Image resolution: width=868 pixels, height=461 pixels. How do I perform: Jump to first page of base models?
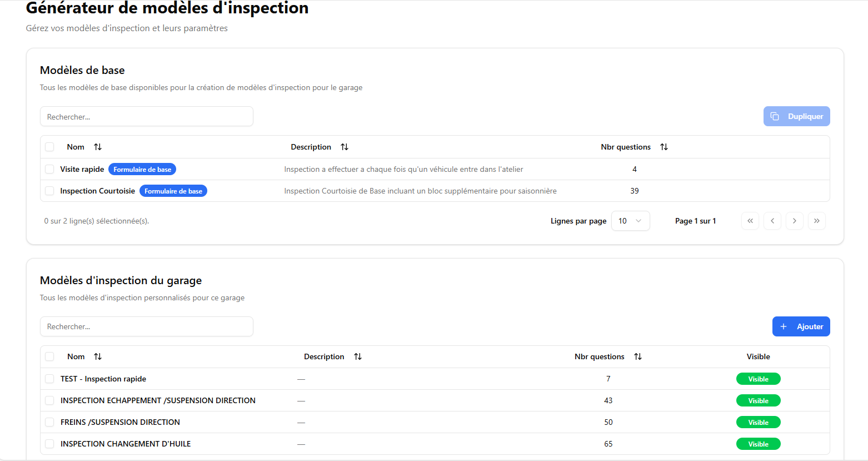750,221
